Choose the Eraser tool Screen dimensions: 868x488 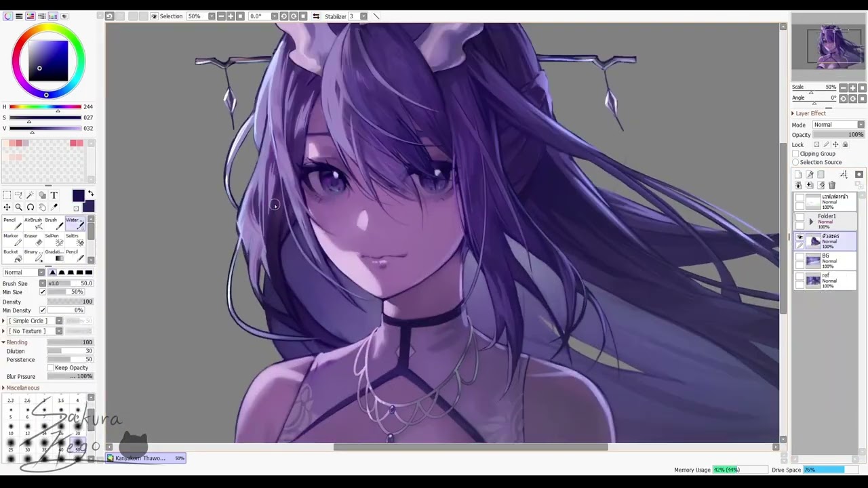[33, 240]
